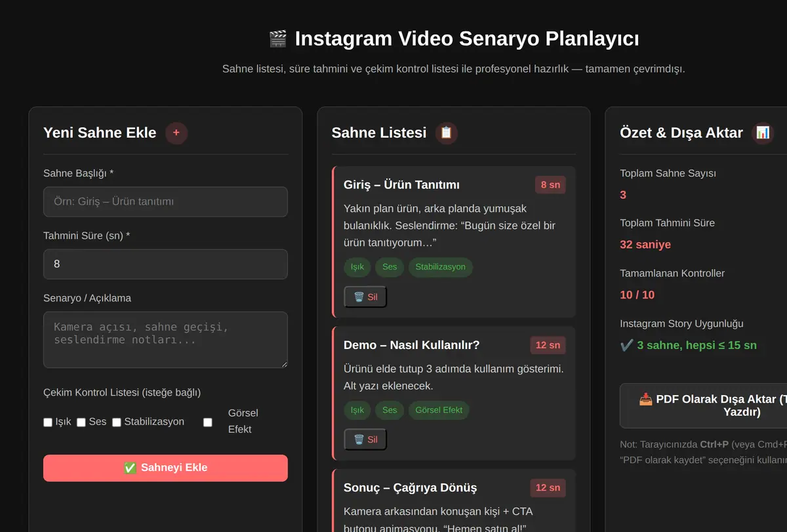Delete the Giriş – Ürün Tanıtımı scene with Sil

[x=365, y=297]
